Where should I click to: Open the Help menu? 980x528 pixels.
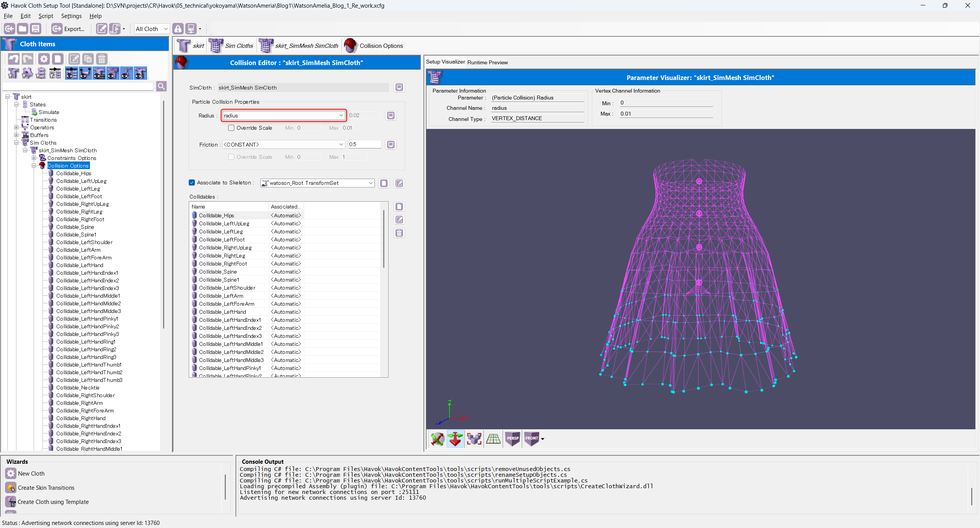pos(95,16)
